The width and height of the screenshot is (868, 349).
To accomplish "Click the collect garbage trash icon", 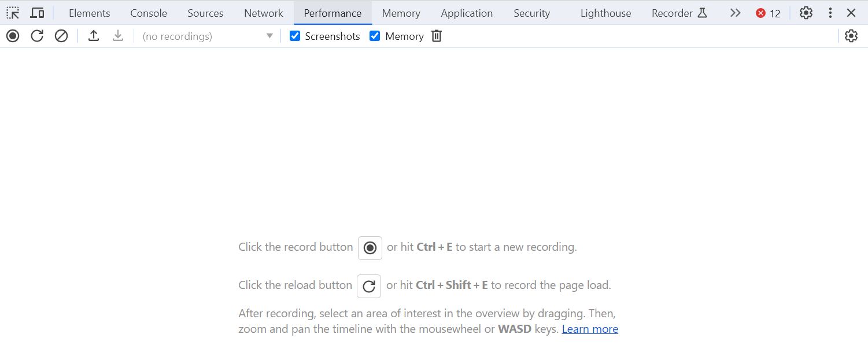I will coord(437,36).
